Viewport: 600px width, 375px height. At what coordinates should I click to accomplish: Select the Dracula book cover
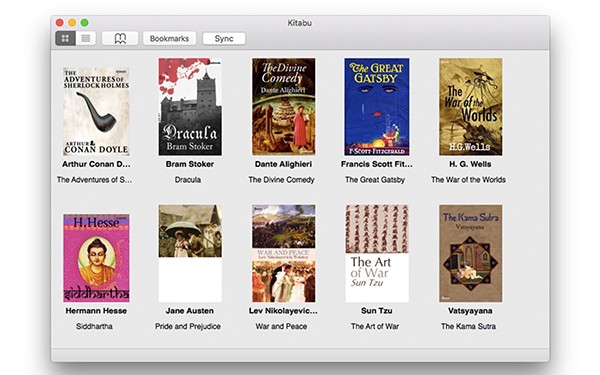coord(190,107)
